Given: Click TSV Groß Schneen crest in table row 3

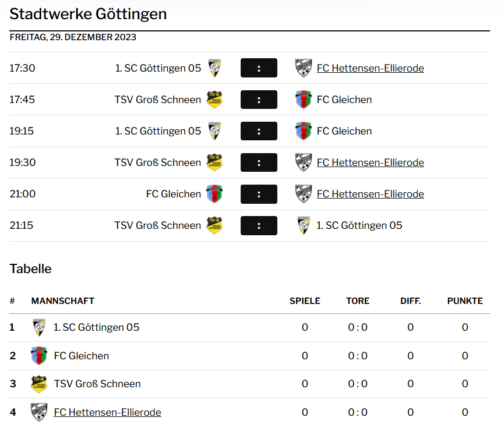Looking at the screenshot, I should (39, 384).
